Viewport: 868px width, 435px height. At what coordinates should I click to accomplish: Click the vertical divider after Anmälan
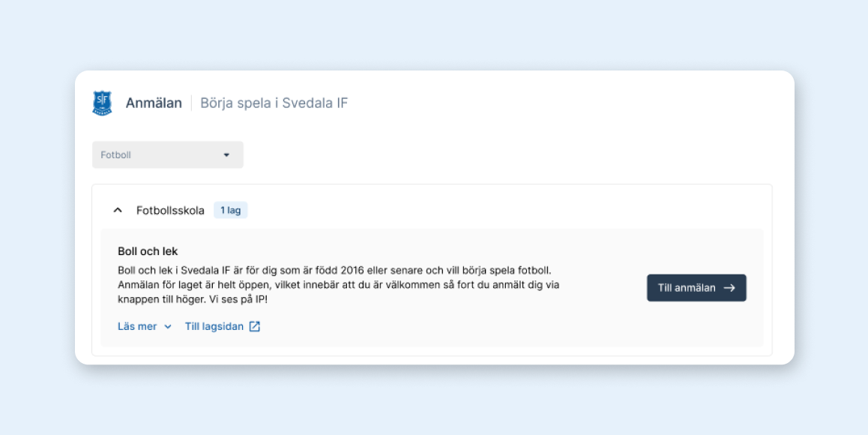pos(191,103)
